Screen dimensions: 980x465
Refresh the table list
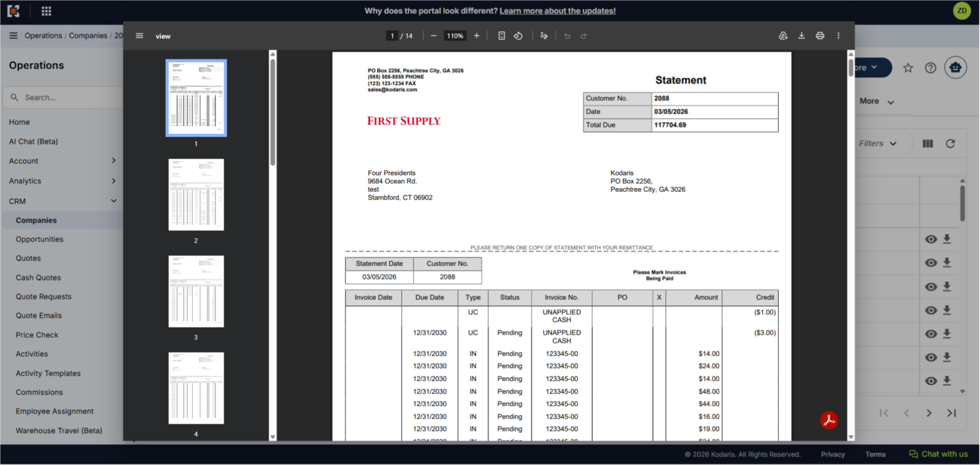pos(950,143)
